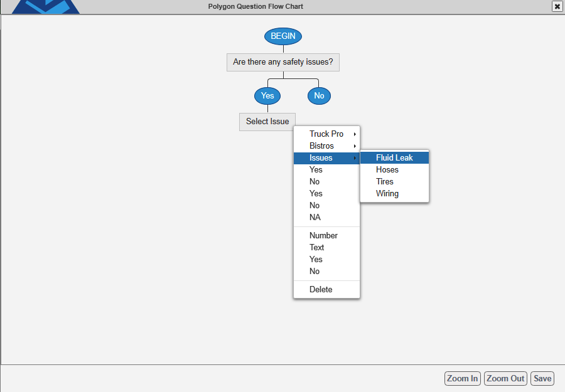Click the 'Are there any safety issues?' box
Viewport: 565px width, 392px height.
[283, 62]
